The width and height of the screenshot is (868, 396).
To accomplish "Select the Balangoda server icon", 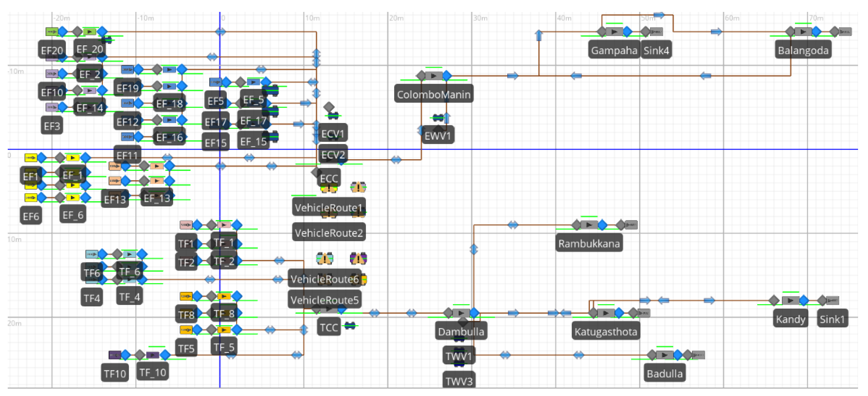I will (803, 32).
